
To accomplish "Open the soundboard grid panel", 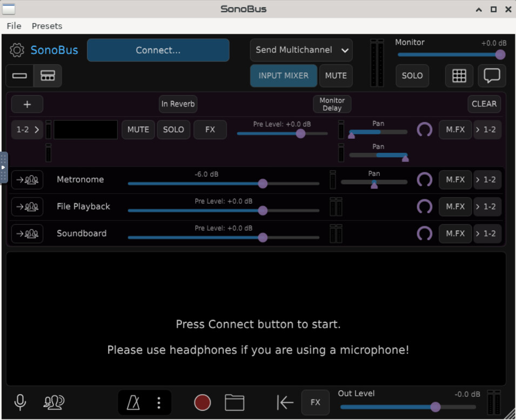I will 459,76.
